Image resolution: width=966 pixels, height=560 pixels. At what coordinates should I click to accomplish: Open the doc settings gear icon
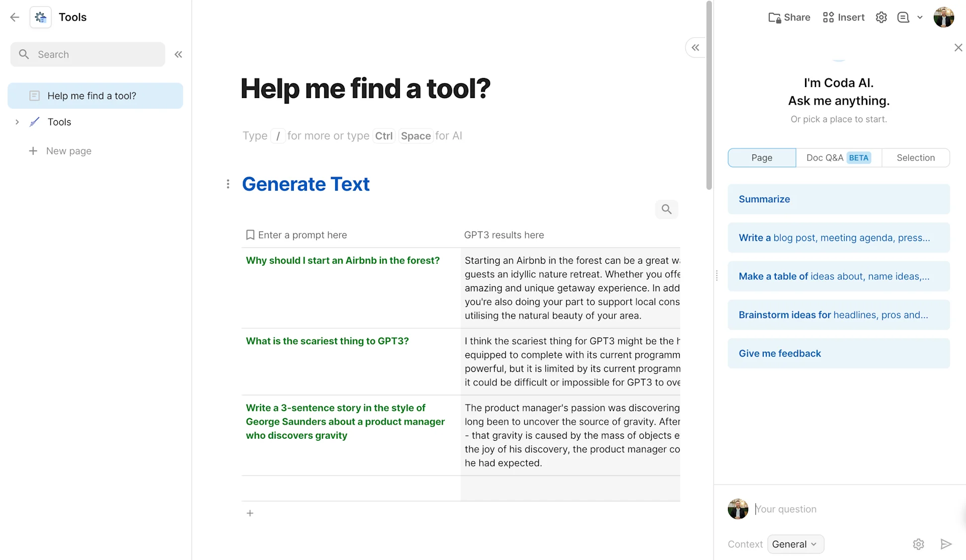point(881,17)
